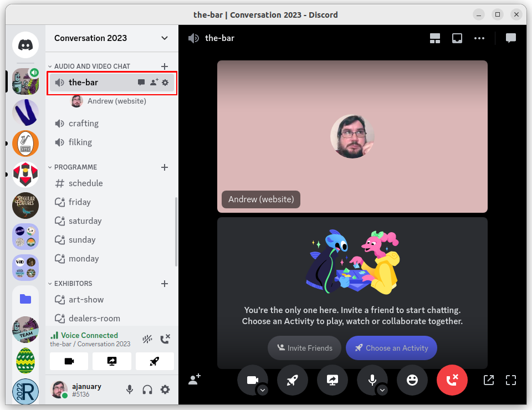The image size is (532, 410).
Task: Open the sunday forum channel
Action: click(112, 240)
